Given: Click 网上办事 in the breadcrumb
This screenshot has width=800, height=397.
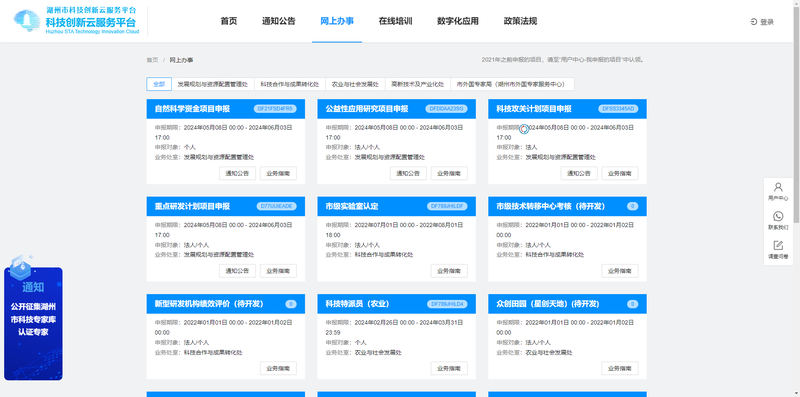Looking at the screenshot, I should pos(182,60).
